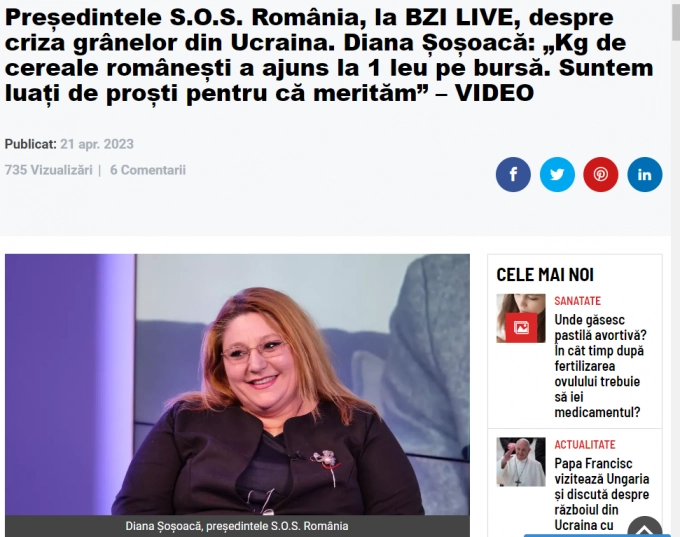Viewport: 680px width, 537px height.
Task: Share the article on LinkedIn
Action: [x=644, y=174]
